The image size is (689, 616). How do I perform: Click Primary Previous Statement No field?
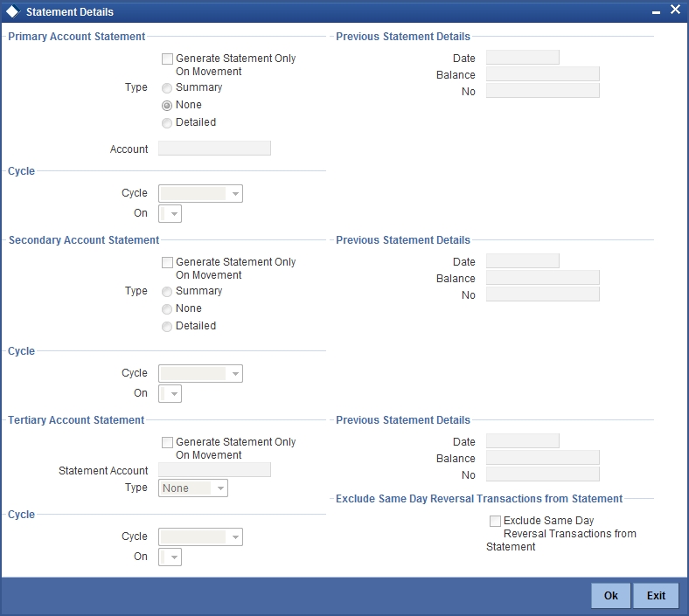(x=543, y=91)
